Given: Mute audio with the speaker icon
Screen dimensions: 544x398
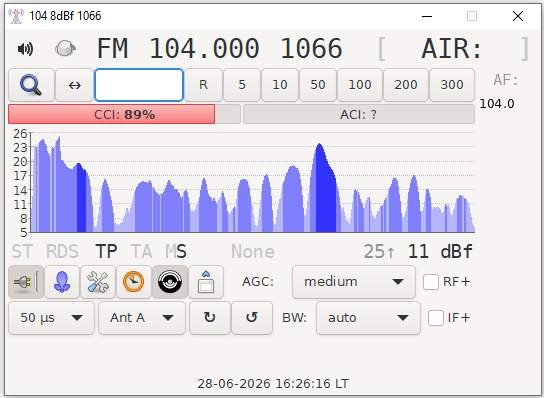Looking at the screenshot, I should [25, 49].
